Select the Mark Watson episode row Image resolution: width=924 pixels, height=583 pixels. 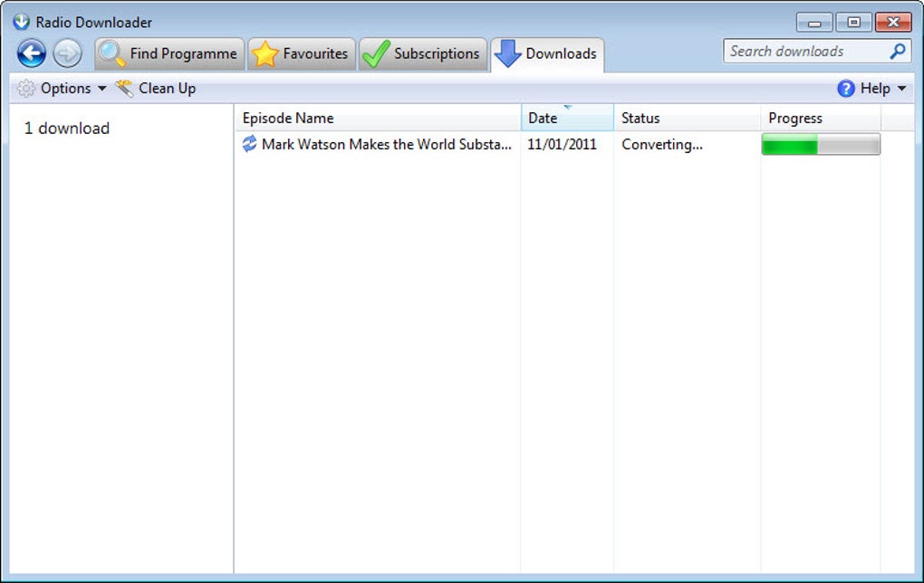click(558, 144)
